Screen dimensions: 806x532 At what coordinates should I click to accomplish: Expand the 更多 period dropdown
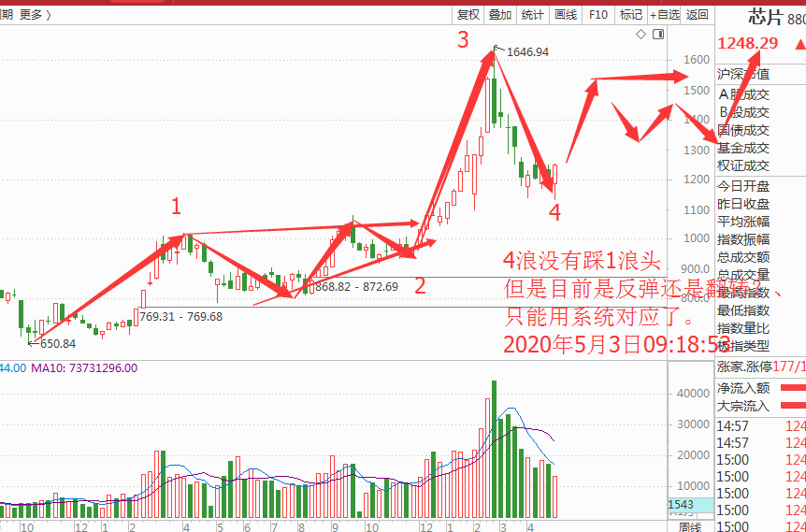pyautogui.click(x=36, y=15)
